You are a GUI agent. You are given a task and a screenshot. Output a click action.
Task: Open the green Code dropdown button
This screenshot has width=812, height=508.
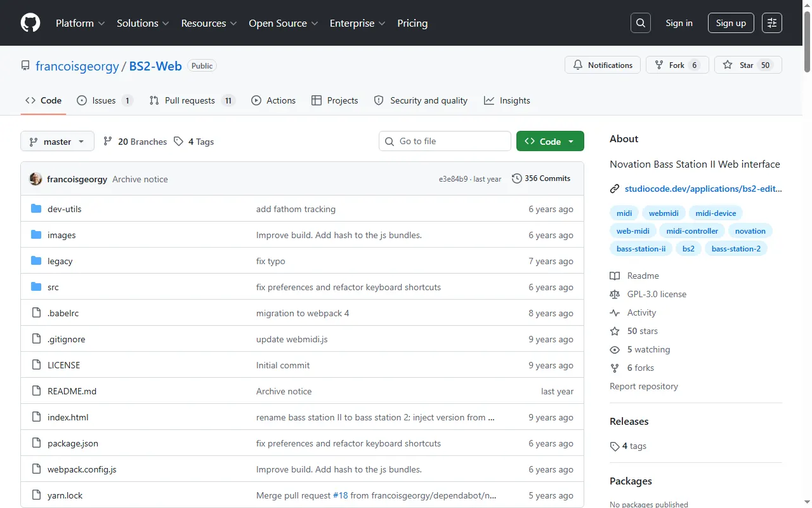click(x=550, y=142)
